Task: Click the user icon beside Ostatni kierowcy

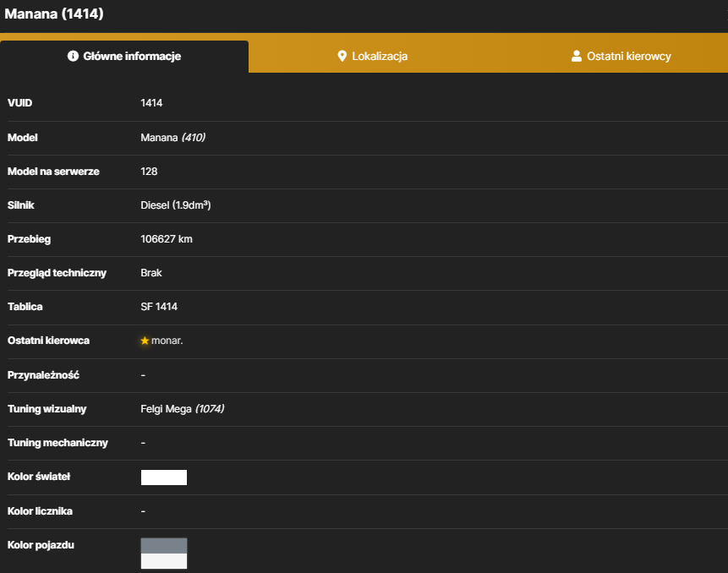Action: (576, 56)
